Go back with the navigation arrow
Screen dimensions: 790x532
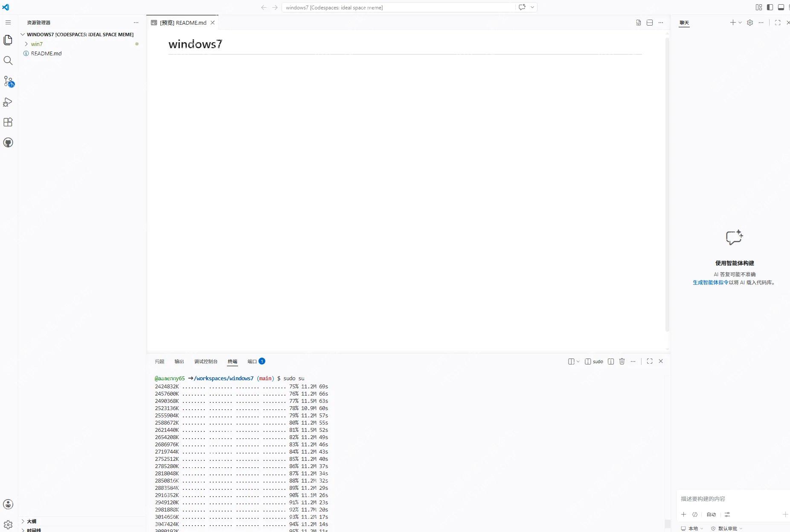click(x=264, y=7)
